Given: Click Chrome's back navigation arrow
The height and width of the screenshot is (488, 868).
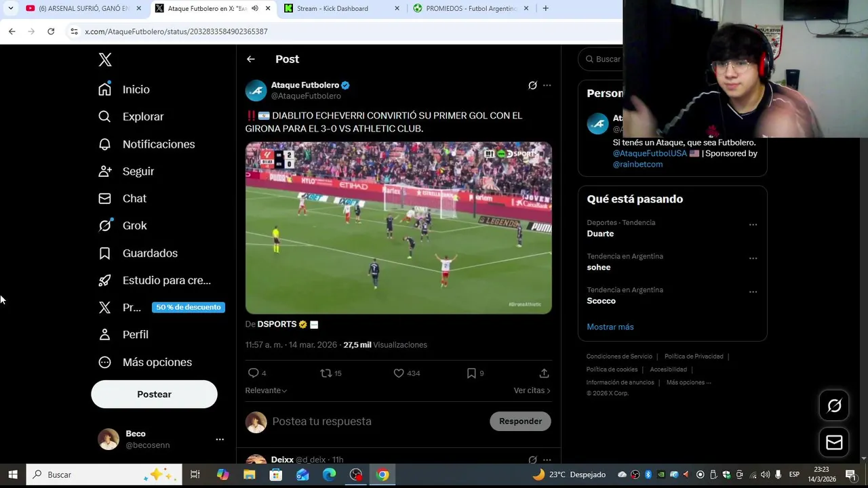Looking at the screenshot, I should click(12, 31).
